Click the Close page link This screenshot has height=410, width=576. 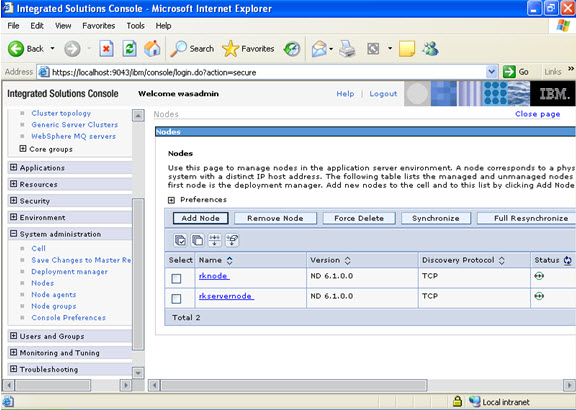tap(537, 114)
